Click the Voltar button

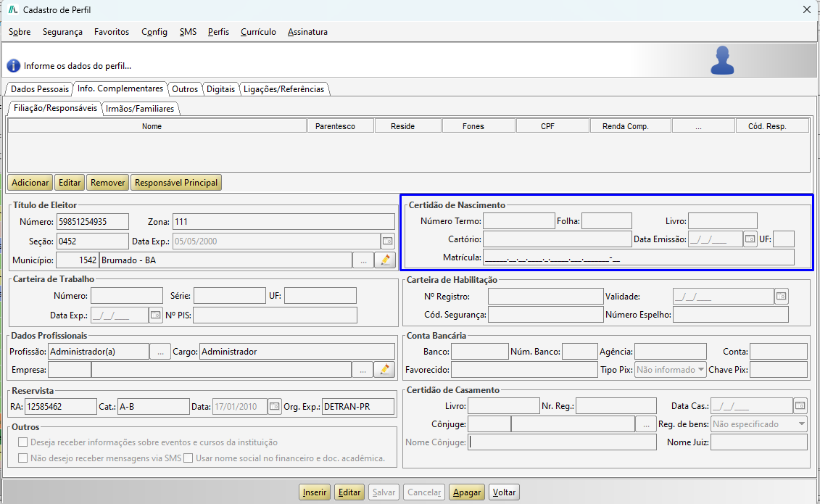pyautogui.click(x=504, y=492)
